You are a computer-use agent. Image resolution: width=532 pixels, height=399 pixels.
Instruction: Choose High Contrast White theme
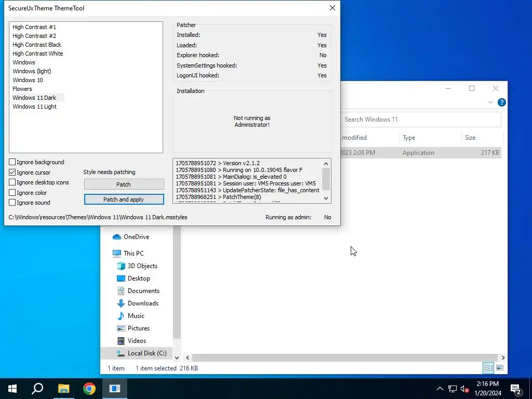37,54
